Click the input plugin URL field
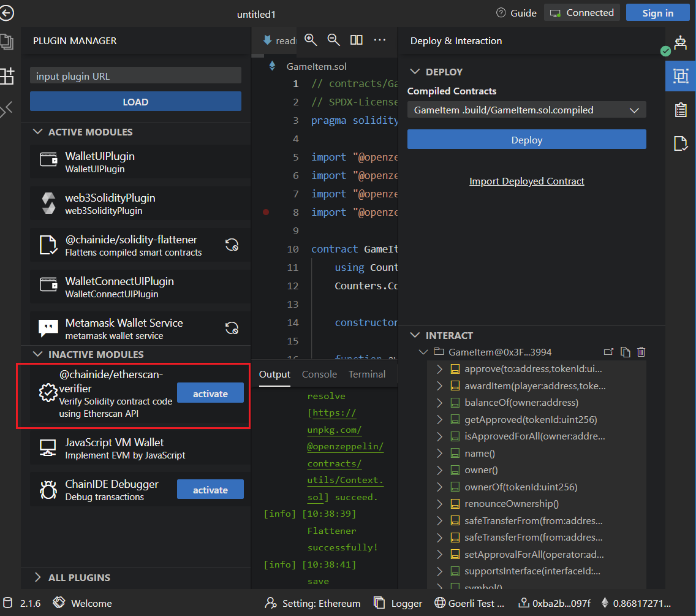This screenshot has height=616, width=696. tap(135, 76)
